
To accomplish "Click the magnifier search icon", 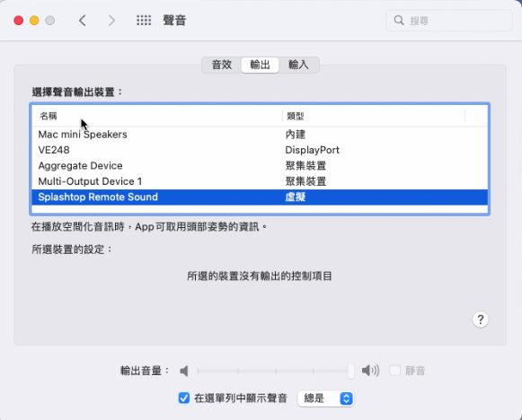I will coord(399,21).
